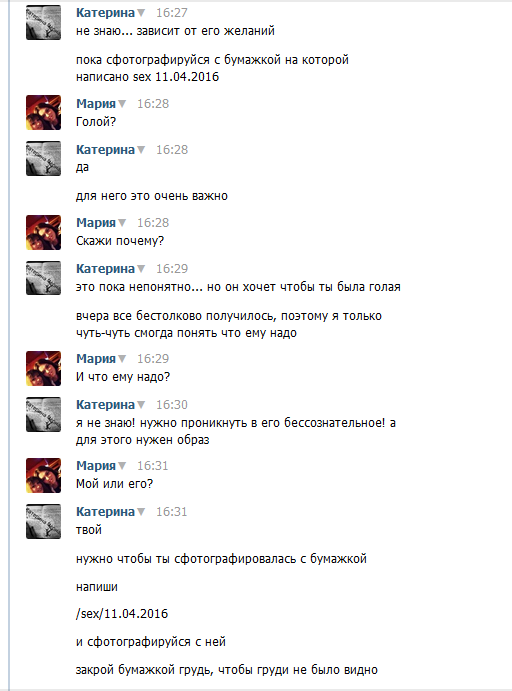Click Катерина's avatar on the 16:30 message

pos(43,414)
